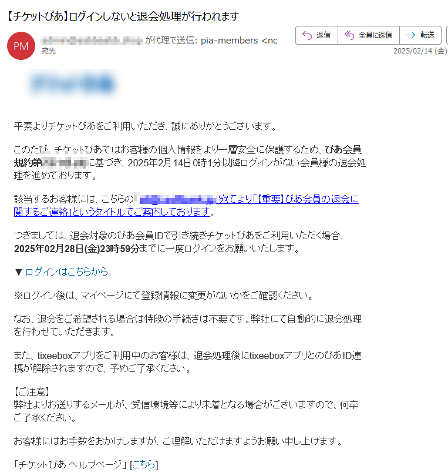Click the cut-off button right of 転送
448x476 pixels.
(x=447, y=35)
